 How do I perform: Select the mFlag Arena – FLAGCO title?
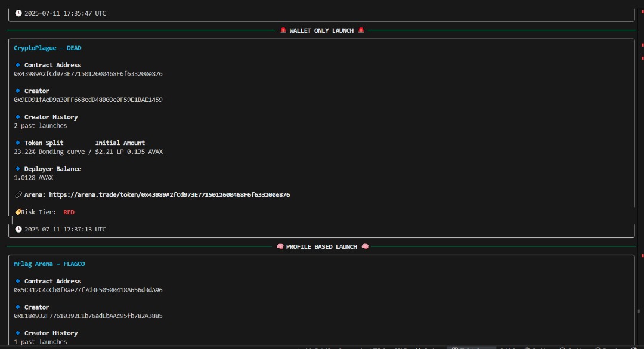click(x=50, y=264)
